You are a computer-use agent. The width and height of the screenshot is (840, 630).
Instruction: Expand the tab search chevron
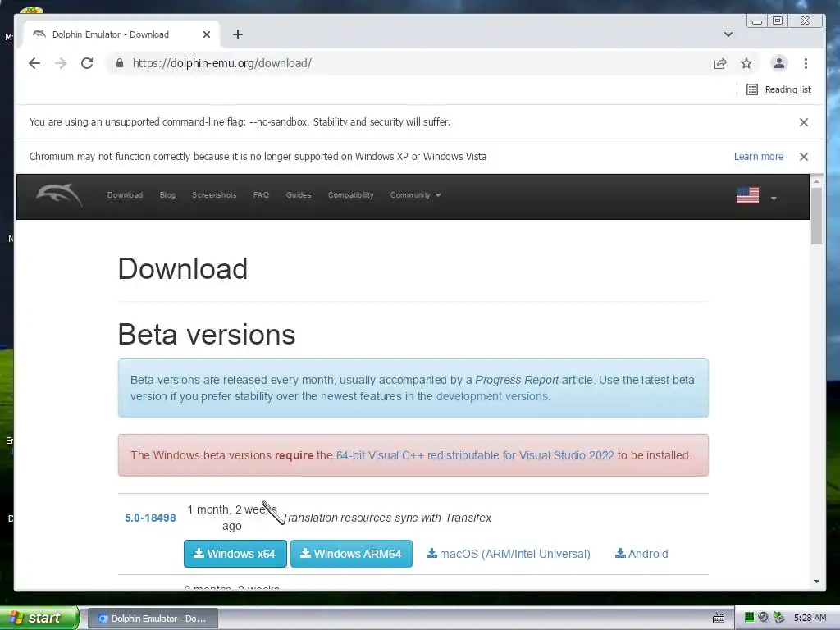click(x=728, y=34)
